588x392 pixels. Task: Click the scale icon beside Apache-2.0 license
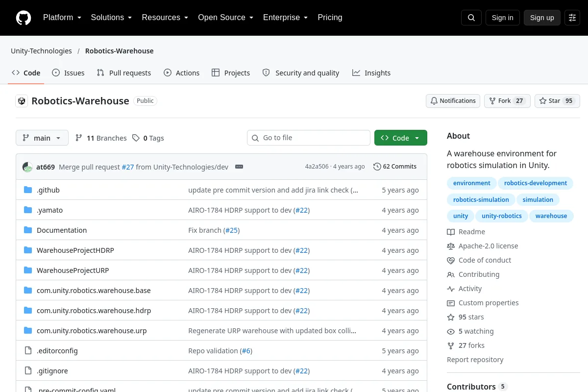tap(451, 246)
